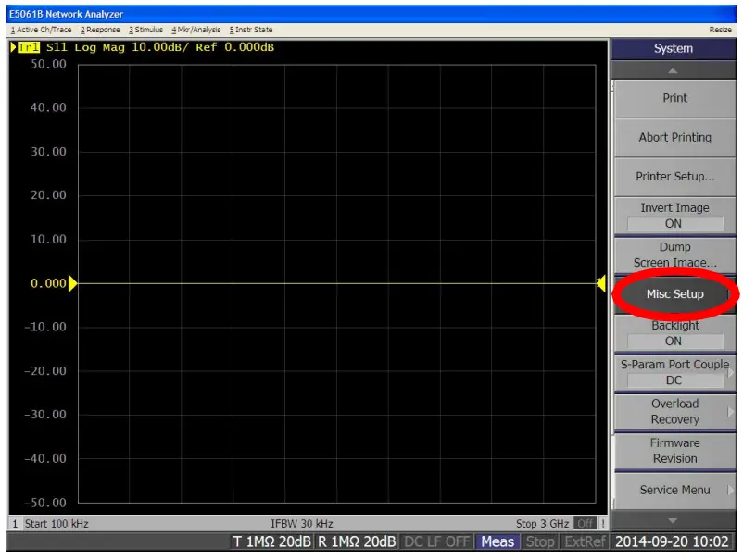This screenshot has height=560, width=743.
Task: Open the Response menu
Action: 99,29
